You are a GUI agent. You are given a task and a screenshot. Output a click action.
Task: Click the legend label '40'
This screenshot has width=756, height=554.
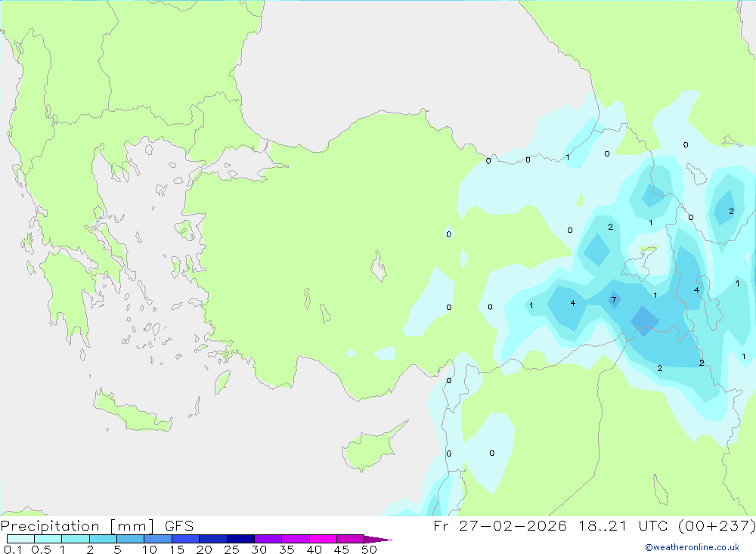tap(314, 549)
